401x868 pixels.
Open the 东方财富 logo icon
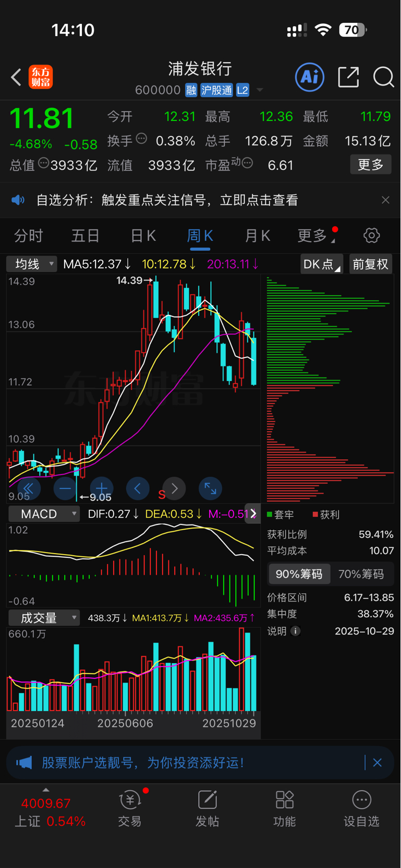point(41,77)
